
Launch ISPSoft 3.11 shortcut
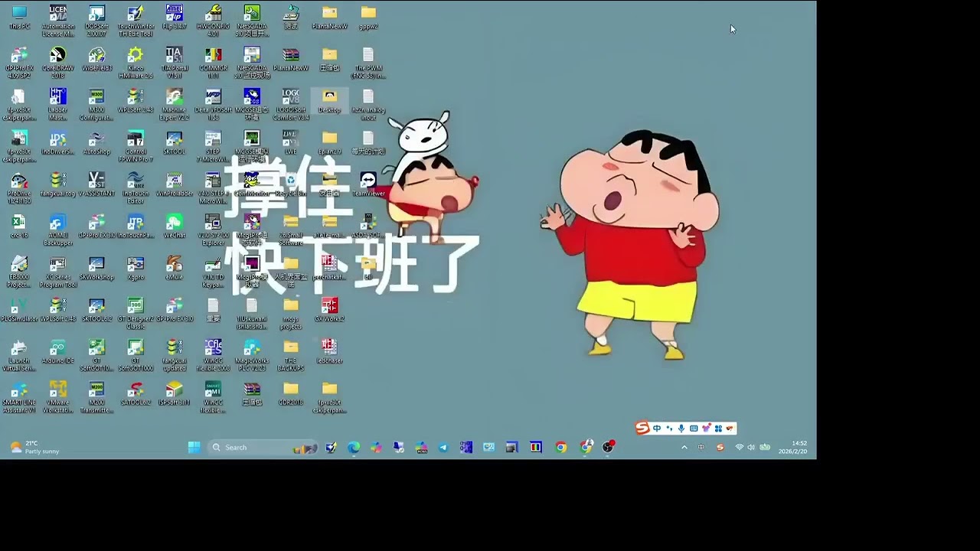click(x=174, y=393)
